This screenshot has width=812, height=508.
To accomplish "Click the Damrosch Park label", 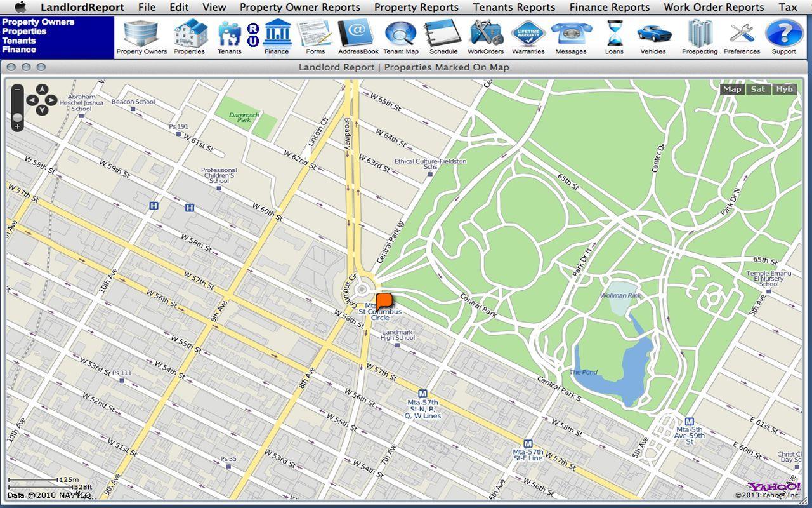I will pyautogui.click(x=244, y=117).
